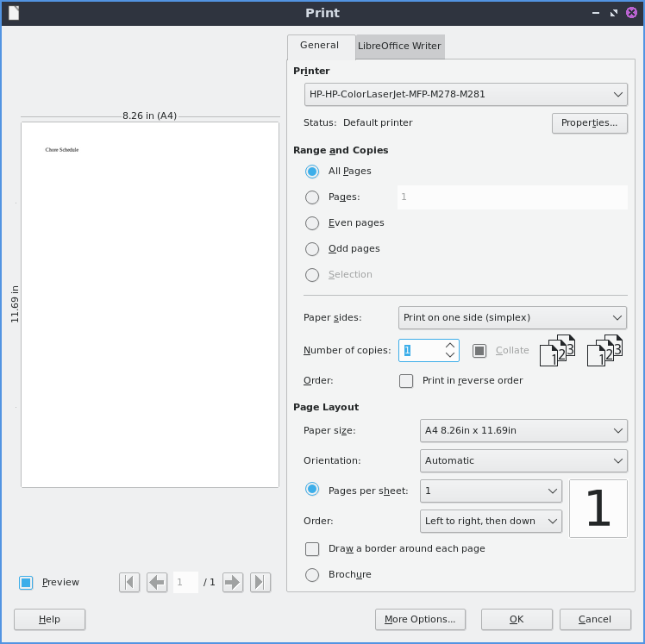Go to the previous preview page
Screen dimensions: 645x644
pyautogui.click(x=157, y=582)
